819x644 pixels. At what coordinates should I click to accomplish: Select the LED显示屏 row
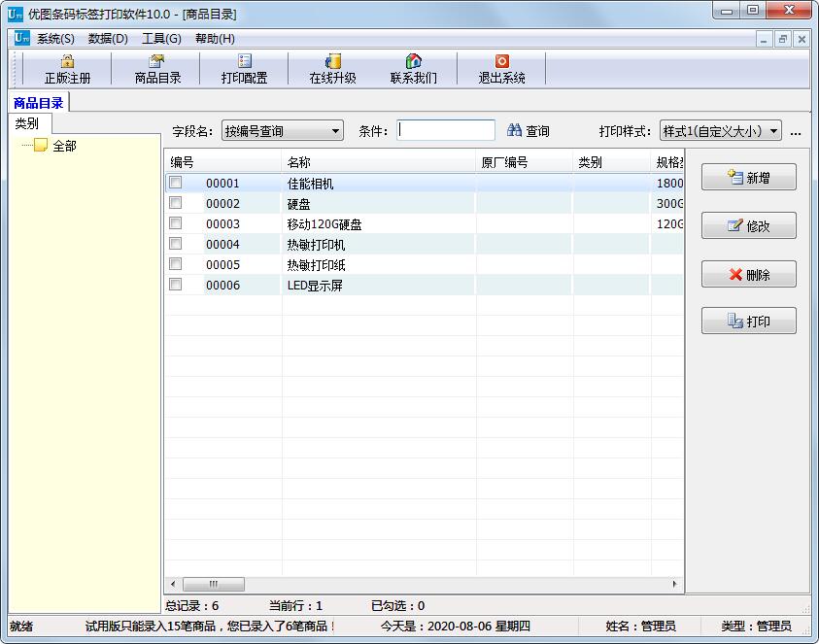coord(425,286)
